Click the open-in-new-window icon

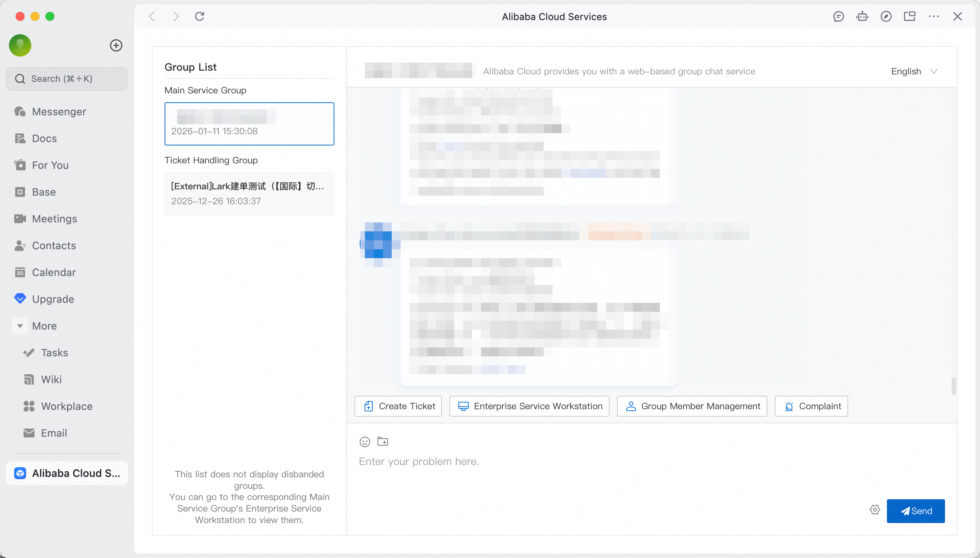(909, 16)
